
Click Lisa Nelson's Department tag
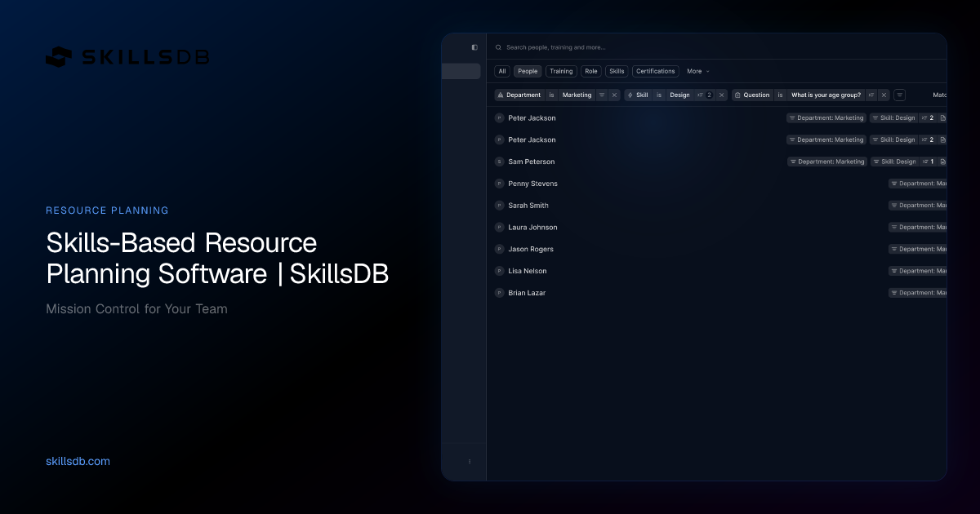tap(918, 271)
